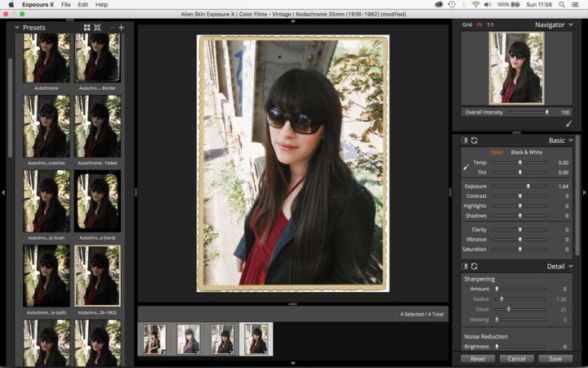Image resolution: width=588 pixels, height=368 pixels.
Task: Add a new preset with plus icon
Action: point(121,28)
